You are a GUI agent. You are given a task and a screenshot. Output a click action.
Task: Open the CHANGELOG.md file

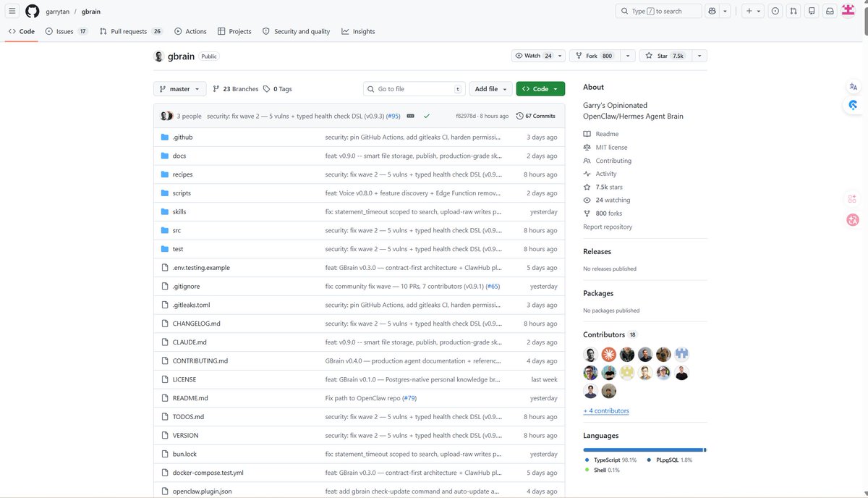(197, 324)
